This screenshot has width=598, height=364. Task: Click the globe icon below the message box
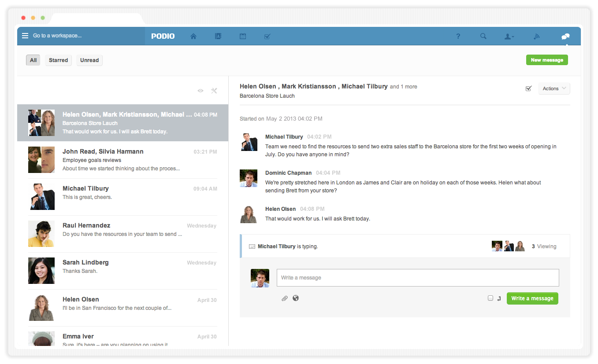[296, 298]
